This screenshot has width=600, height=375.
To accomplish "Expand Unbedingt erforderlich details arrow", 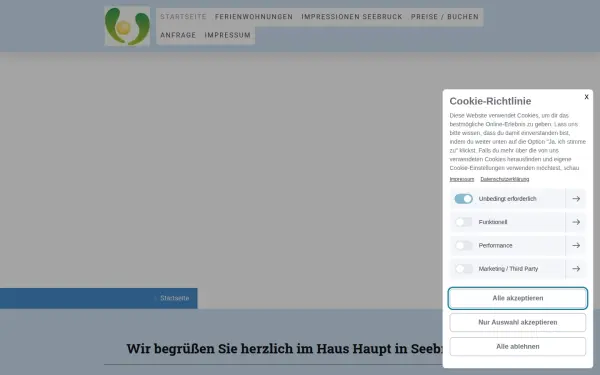I will pos(576,199).
